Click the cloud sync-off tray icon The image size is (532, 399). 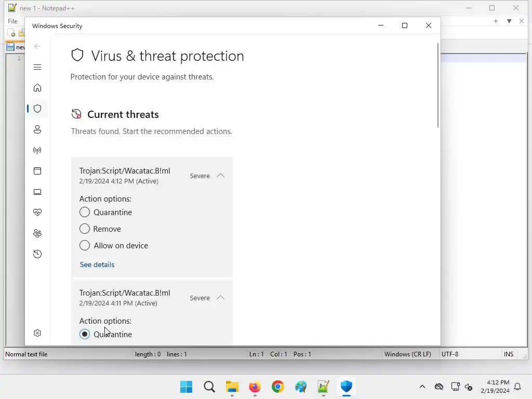point(439,387)
